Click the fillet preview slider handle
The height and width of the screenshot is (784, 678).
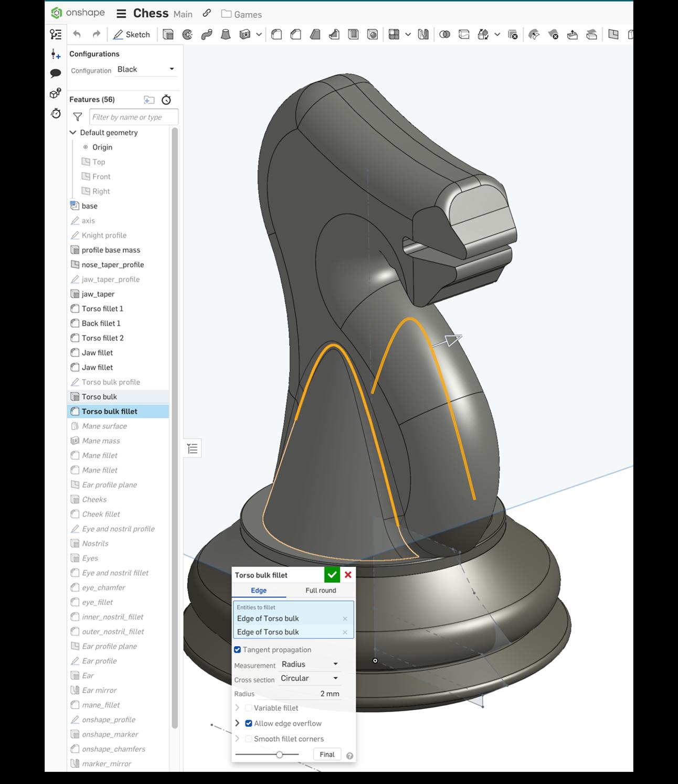coord(280,755)
